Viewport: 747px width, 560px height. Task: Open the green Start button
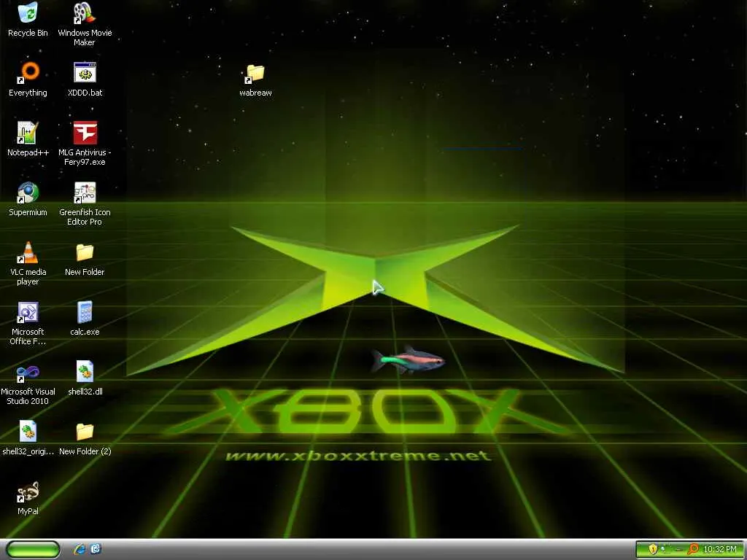(x=33, y=550)
